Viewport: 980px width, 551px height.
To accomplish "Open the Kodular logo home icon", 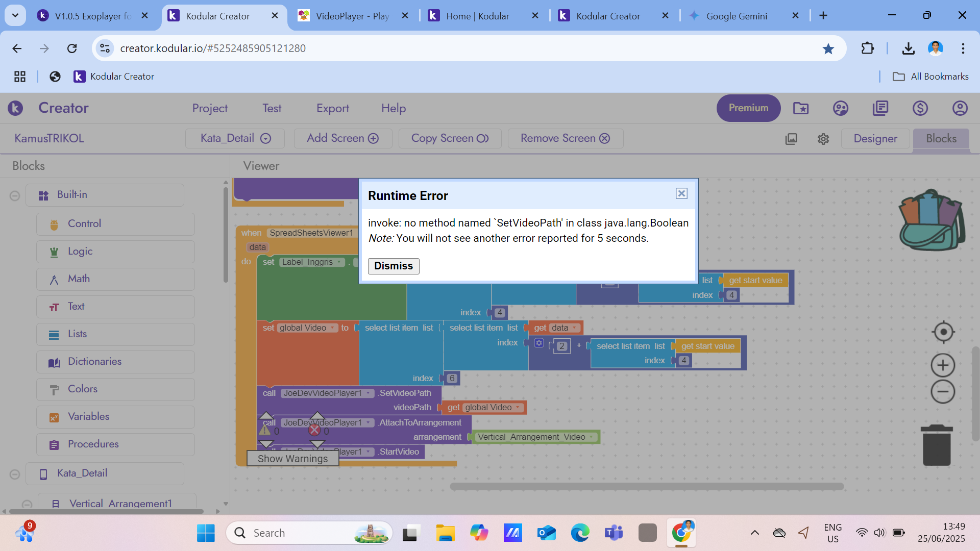I will click(15, 108).
